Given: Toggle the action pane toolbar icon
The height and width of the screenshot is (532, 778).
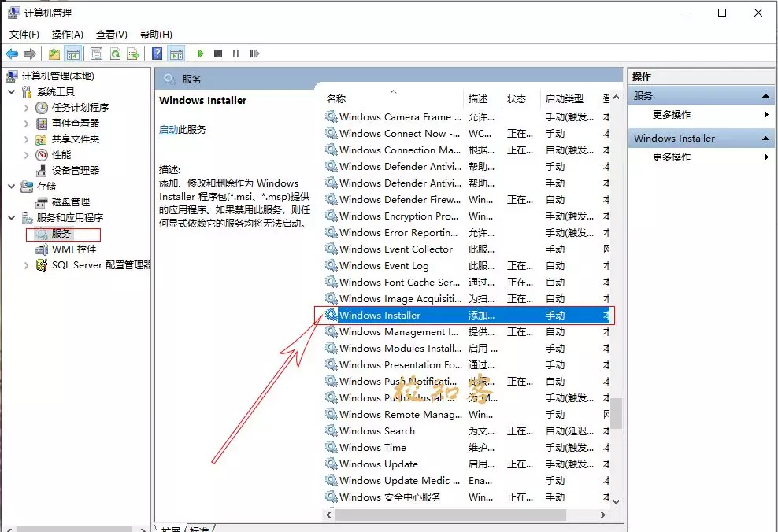Looking at the screenshot, I should [x=176, y=54].
